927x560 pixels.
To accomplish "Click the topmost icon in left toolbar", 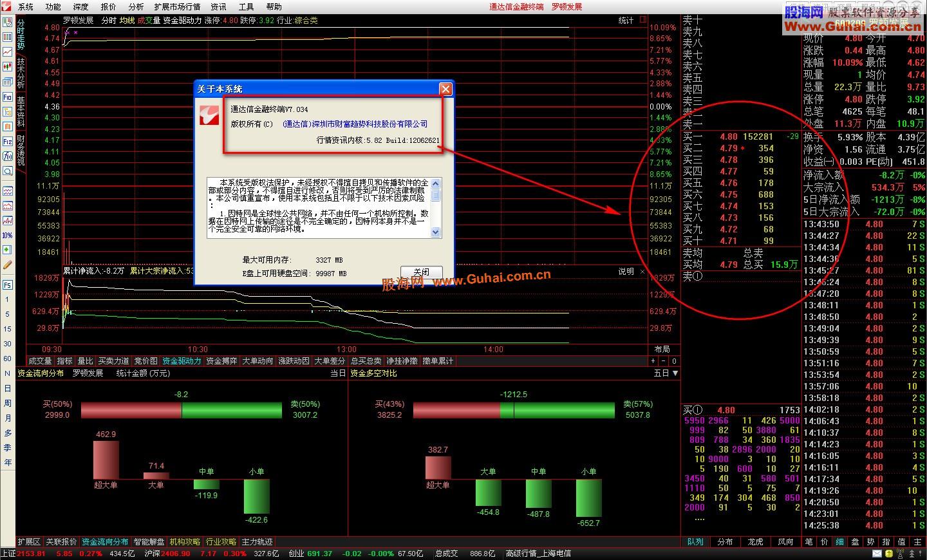I will pos(8,22).
